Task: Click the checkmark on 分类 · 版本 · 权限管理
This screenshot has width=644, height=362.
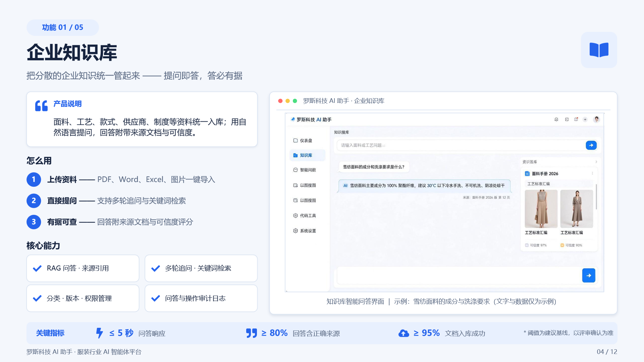Action: pyautogui.click(x=37, y=298)
